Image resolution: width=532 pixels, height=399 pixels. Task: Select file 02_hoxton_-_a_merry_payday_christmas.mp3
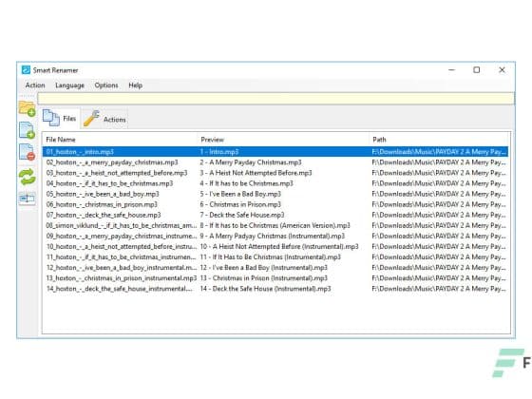pos(112,162)
